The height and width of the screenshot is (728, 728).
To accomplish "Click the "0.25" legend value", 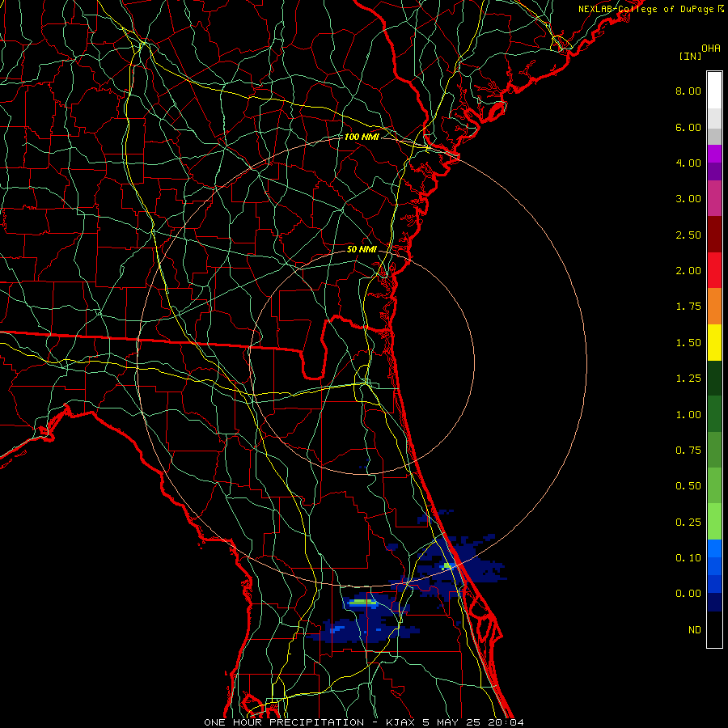I will [x=688, y=523].
